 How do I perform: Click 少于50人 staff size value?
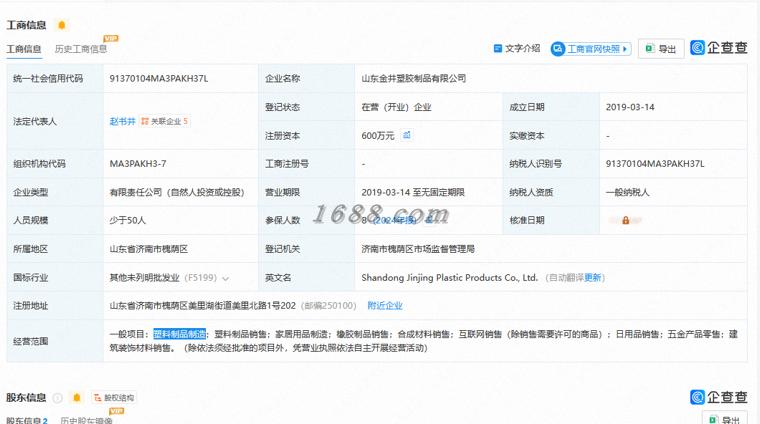[127, 220]
